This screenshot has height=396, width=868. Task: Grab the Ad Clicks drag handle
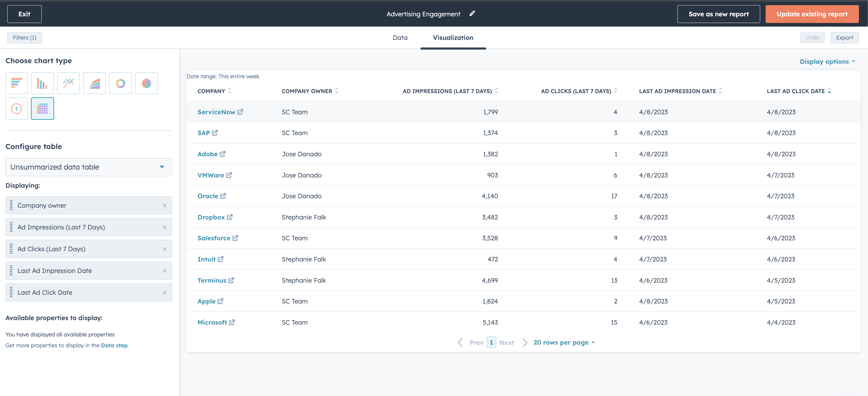tap(11, 249)
